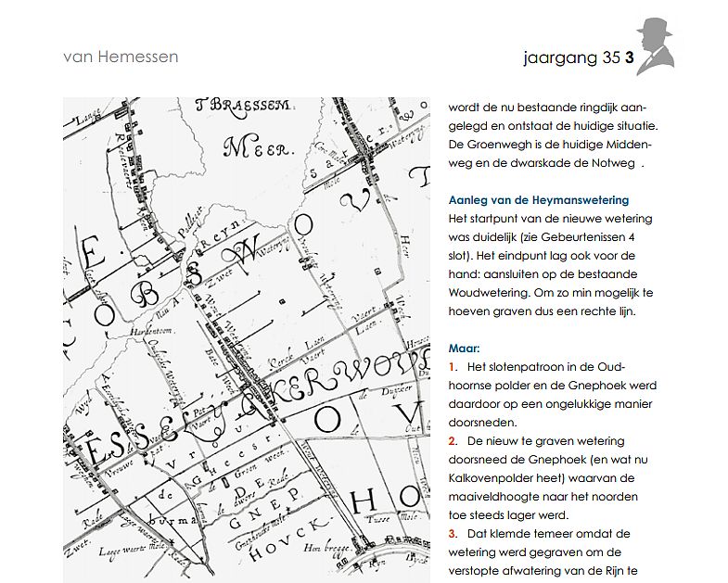Click the red list number '2.'
728x583 pixels.
(453, 441)
